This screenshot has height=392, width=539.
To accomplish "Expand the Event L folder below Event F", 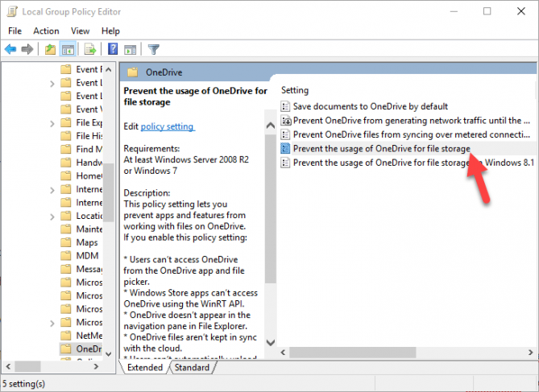I will pyautogui.click(x=52, y=84).
